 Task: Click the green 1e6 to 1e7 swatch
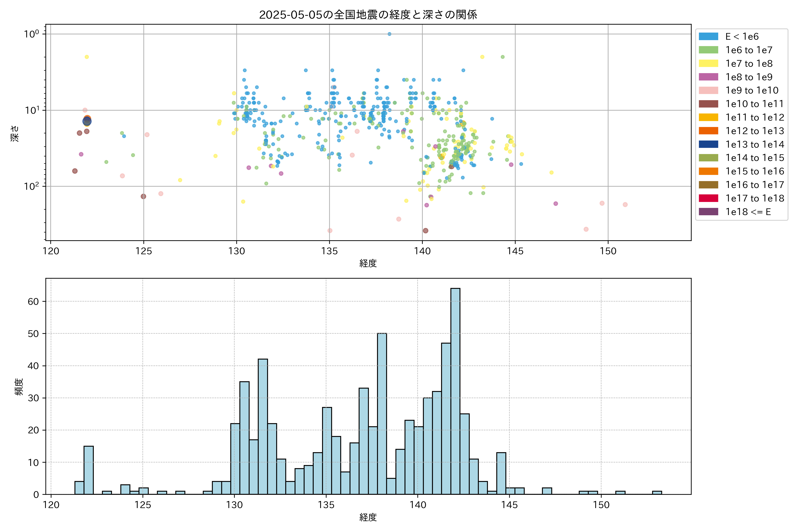[x=708, y=50]
